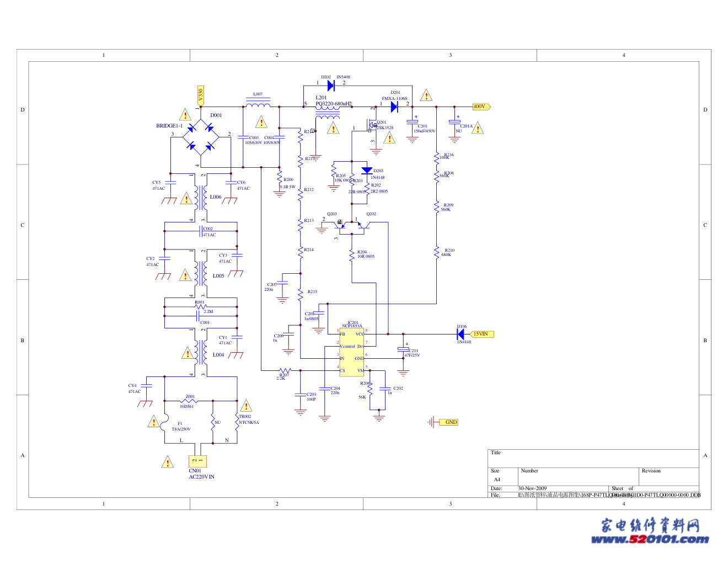Viewport: 728px width, 563px height.
Task: Click the V330 port label
Action: coord(201,95)
